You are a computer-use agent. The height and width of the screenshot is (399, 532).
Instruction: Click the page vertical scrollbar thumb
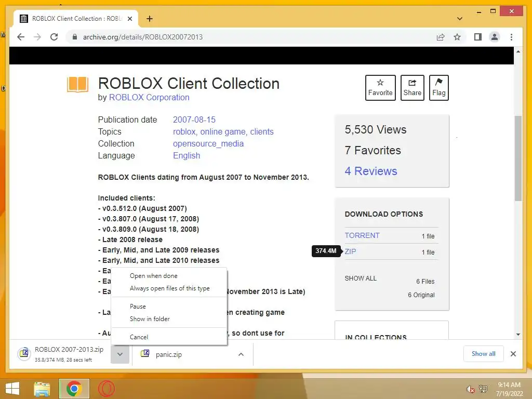pyautogui.click(x=518, y=158)
